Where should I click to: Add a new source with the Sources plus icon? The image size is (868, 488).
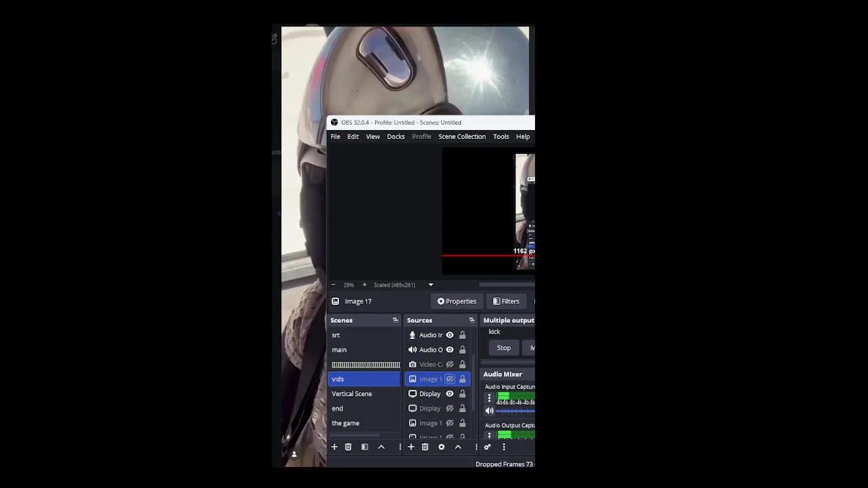pyautogui.click(x=410, y=447)
